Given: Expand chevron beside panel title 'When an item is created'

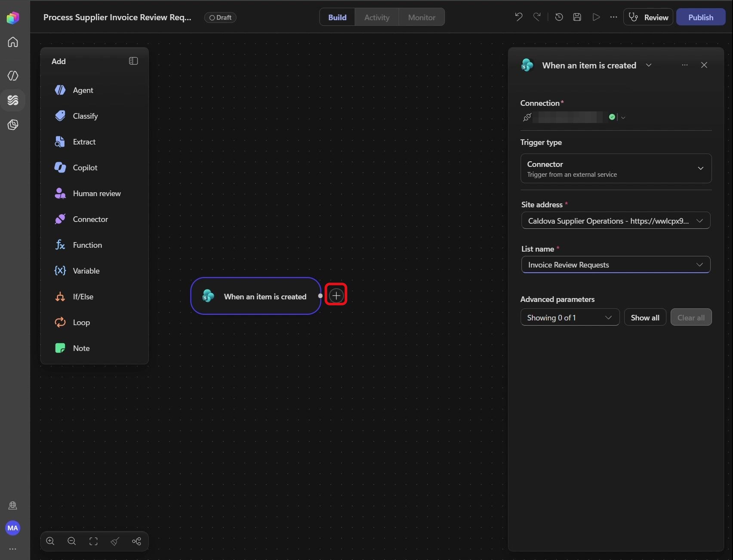Looking at the screenshot, I should [x=649, y=65].
